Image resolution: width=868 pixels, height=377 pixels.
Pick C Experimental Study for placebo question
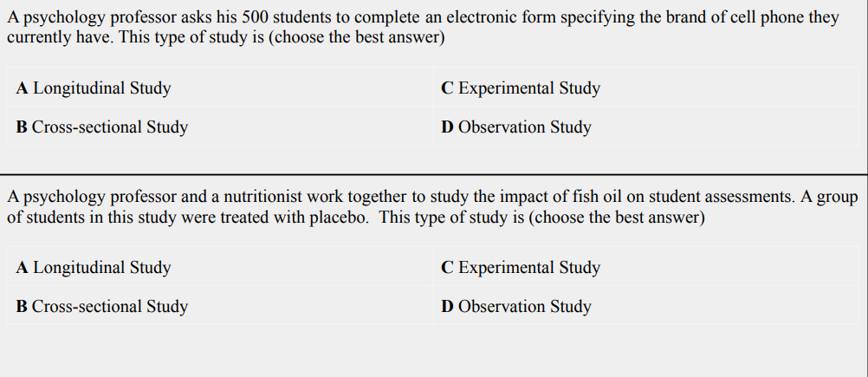point(521,268)
